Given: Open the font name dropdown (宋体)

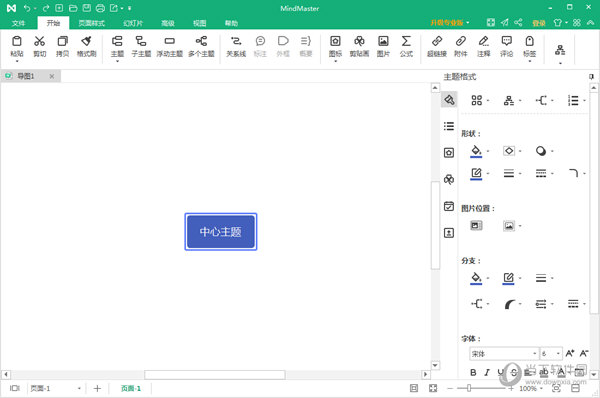Looking at the screenshot, I should click(x=504, y=354).
